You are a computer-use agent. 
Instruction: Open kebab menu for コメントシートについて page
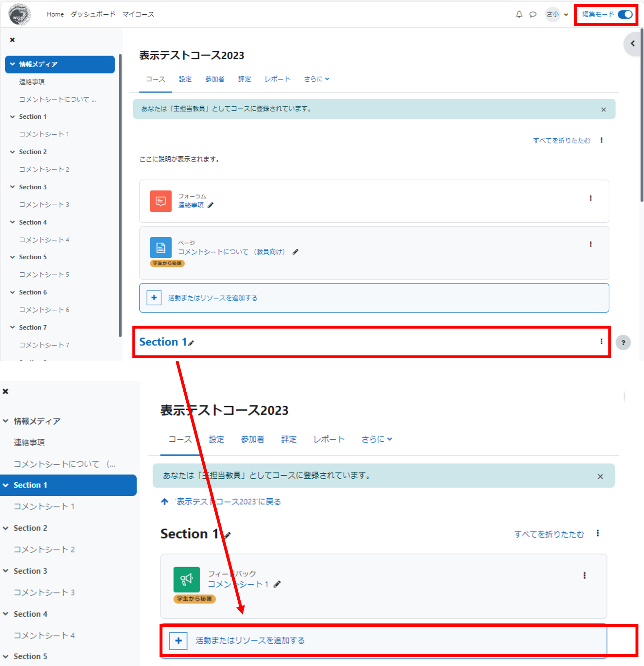coord(590,244)
